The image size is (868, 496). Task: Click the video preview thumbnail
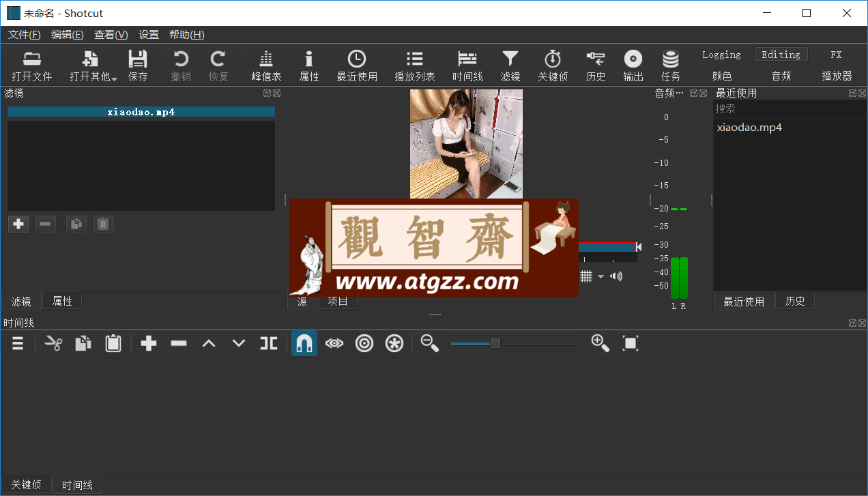pos(466,144)
